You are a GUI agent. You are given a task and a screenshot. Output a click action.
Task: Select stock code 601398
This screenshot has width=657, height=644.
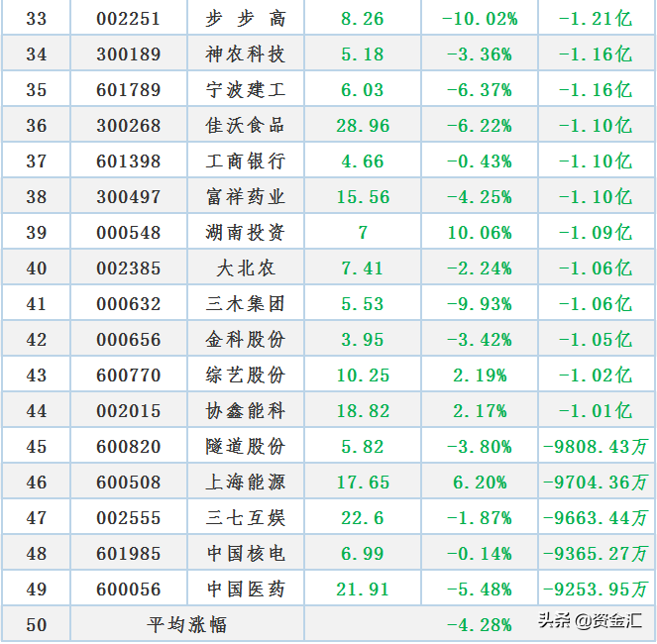point(128,161)
